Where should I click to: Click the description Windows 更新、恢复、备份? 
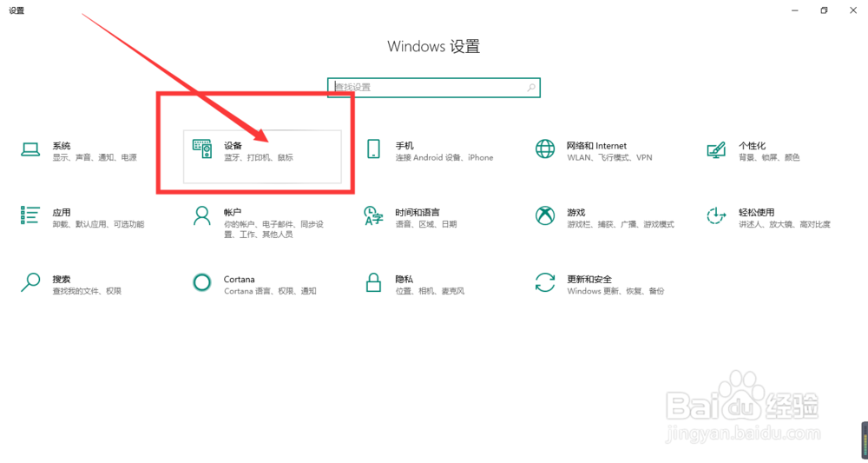coord(615,291)
